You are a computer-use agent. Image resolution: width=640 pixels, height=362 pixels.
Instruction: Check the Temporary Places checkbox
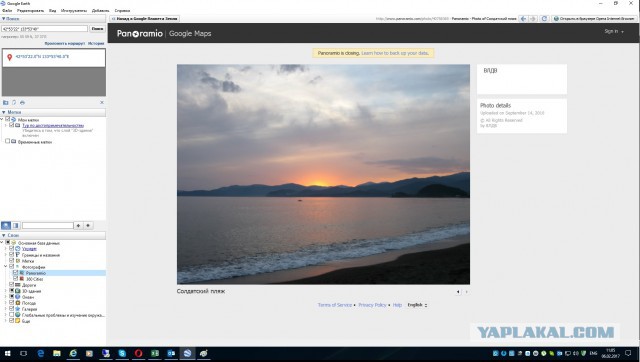(7, 141)
